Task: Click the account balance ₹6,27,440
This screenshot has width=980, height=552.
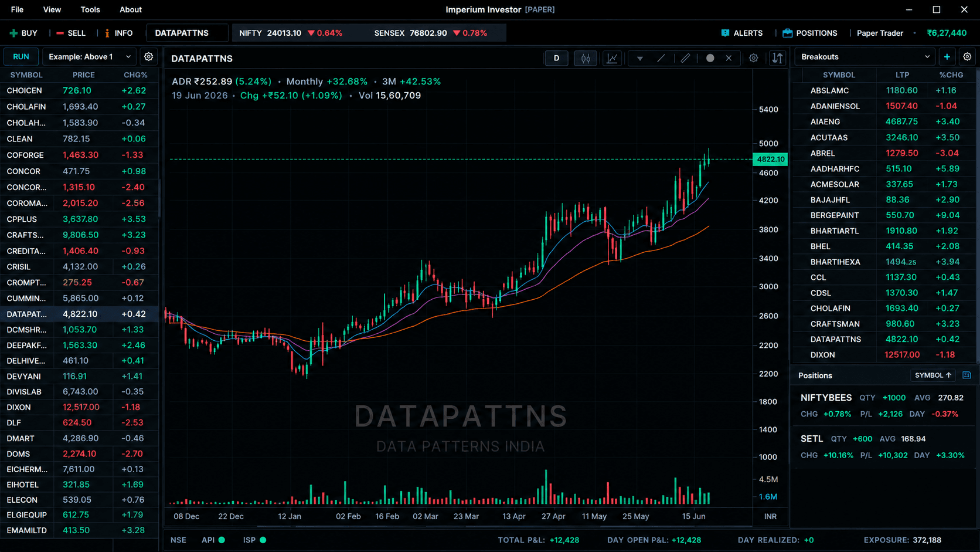Action: click(947, 33)
